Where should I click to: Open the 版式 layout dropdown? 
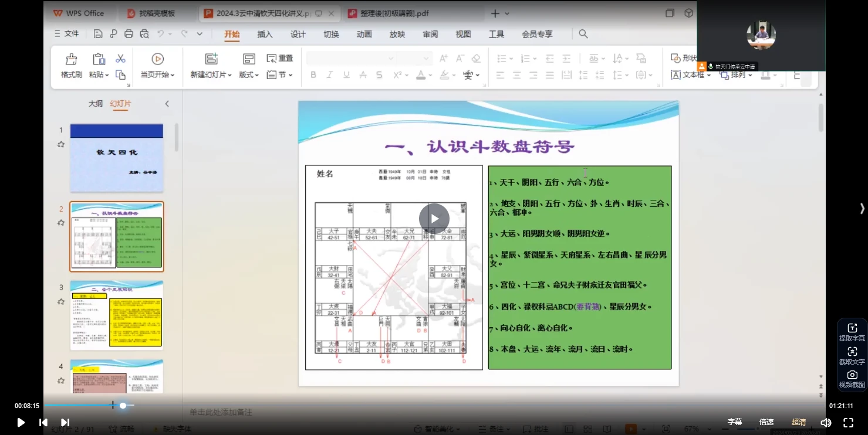[248, 74]
